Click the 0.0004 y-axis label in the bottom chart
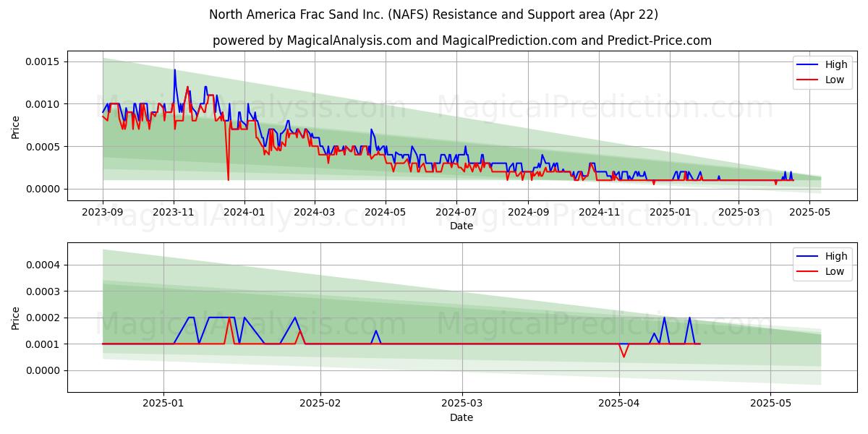This screenshot has width=868, height=434. [x=43, y=265]
